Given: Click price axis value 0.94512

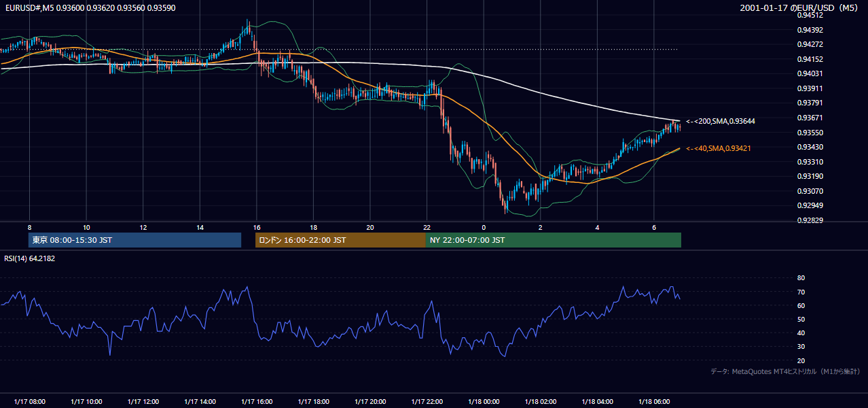Looking at the screenshot, I should coord(810,15).
